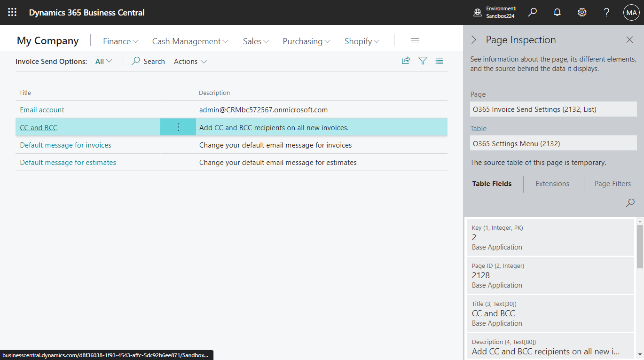Viewport: 644px width, 360px height.
Task: Open the Default message for estimates link
Action: click(68, 162)
